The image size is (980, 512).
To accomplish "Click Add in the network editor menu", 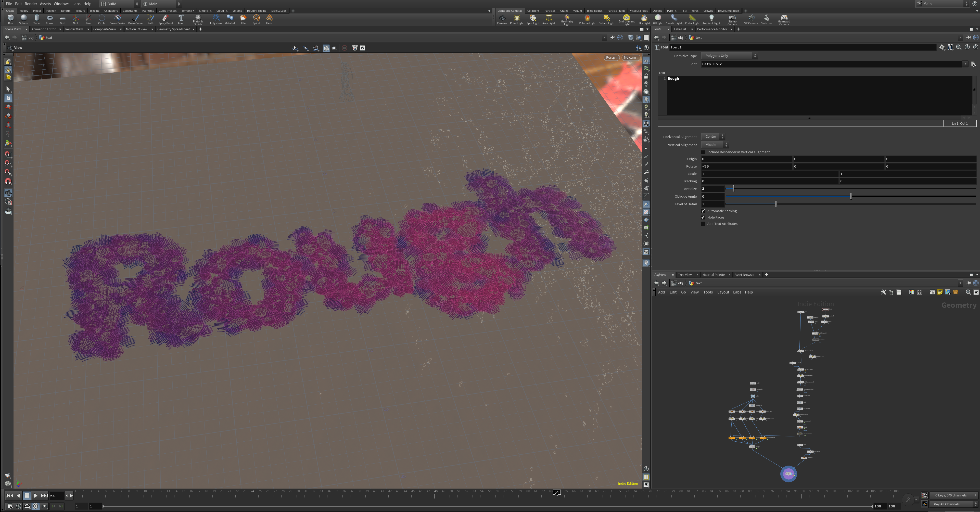I will [x=661, y=292].
